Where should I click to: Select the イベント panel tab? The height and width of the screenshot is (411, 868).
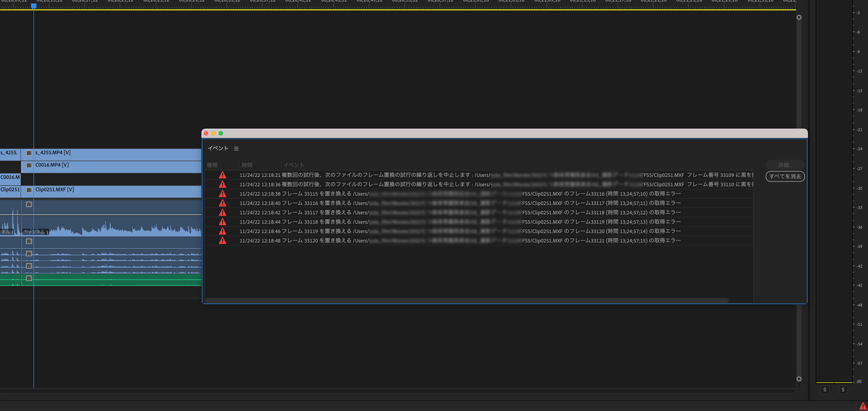pos(218,148)
